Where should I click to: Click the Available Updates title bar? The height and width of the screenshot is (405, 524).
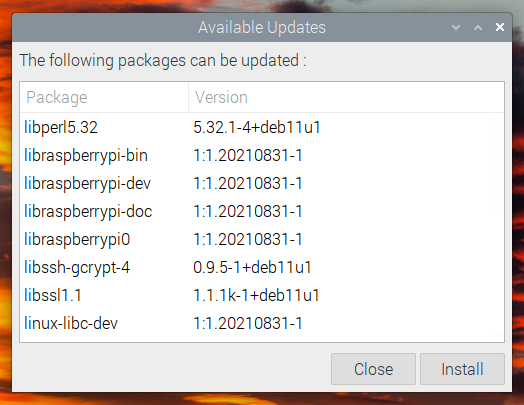click(x=262, y=27)
